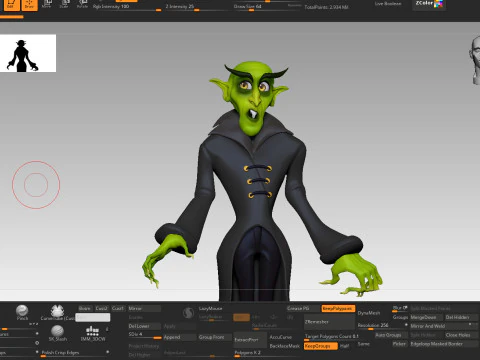
Task: Select the Move transform tool
Action: [x=47, y=4]
